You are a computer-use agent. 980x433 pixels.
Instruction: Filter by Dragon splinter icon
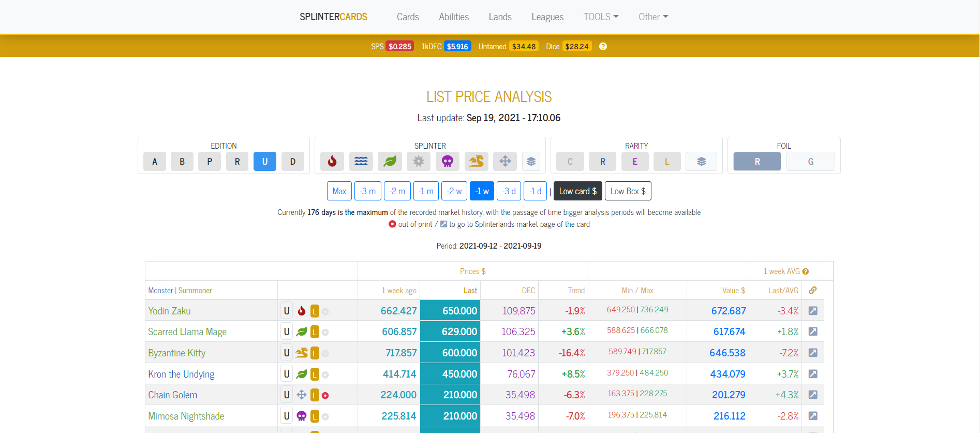(477, 162)
